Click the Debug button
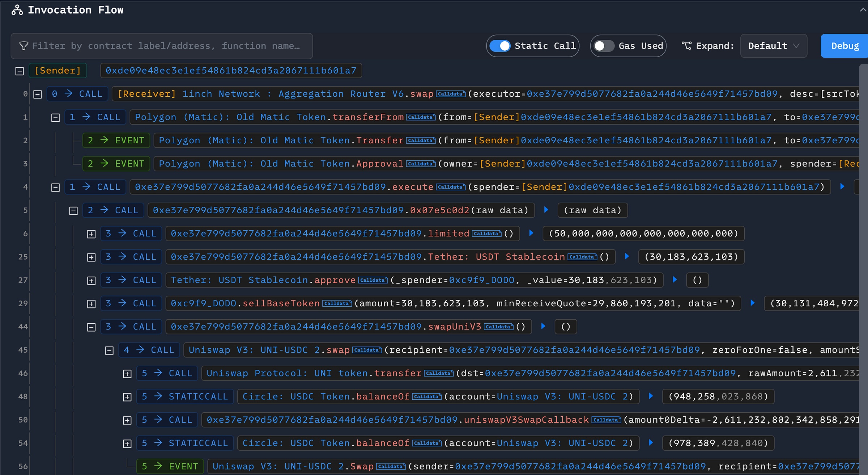This screenshot has height=475, width=868. pyautogui.click(x=844, y=46)
